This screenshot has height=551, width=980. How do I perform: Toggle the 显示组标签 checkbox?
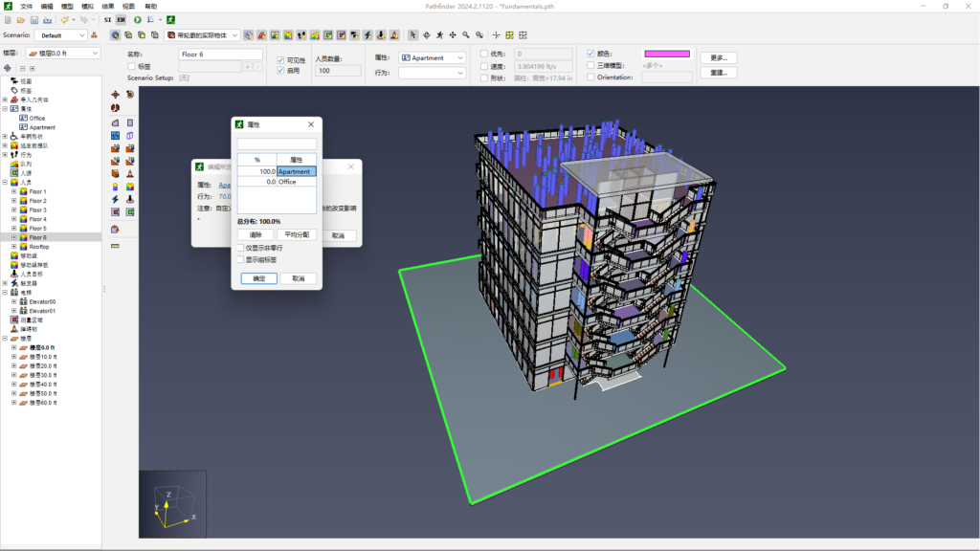pos(240,259)
